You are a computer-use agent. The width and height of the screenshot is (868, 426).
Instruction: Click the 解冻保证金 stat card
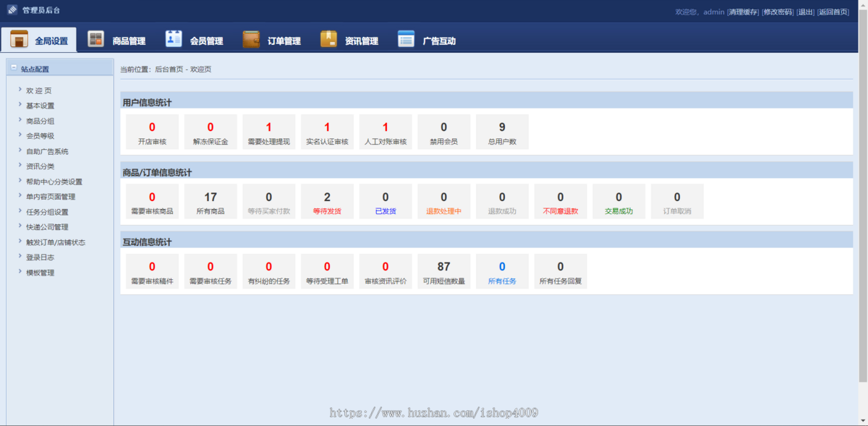tap(210, 132)
